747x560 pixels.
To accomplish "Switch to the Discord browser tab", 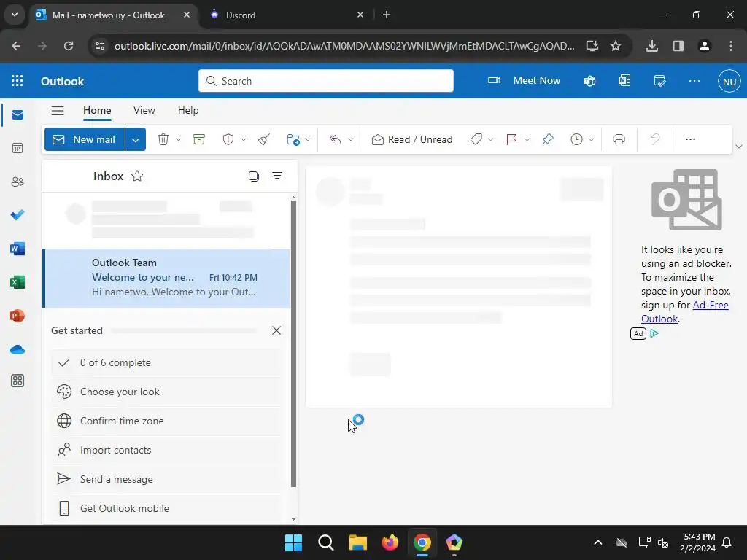I will click(x=287, y=15).
